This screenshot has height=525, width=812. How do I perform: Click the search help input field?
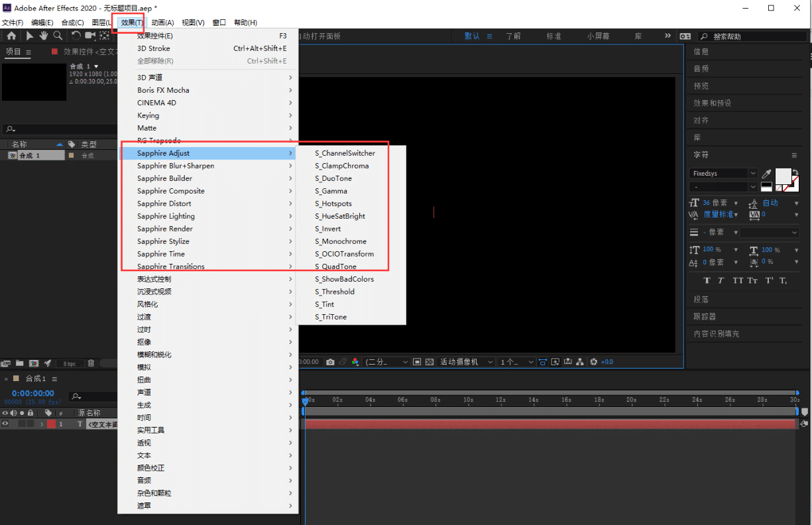(x=756, y=36)
